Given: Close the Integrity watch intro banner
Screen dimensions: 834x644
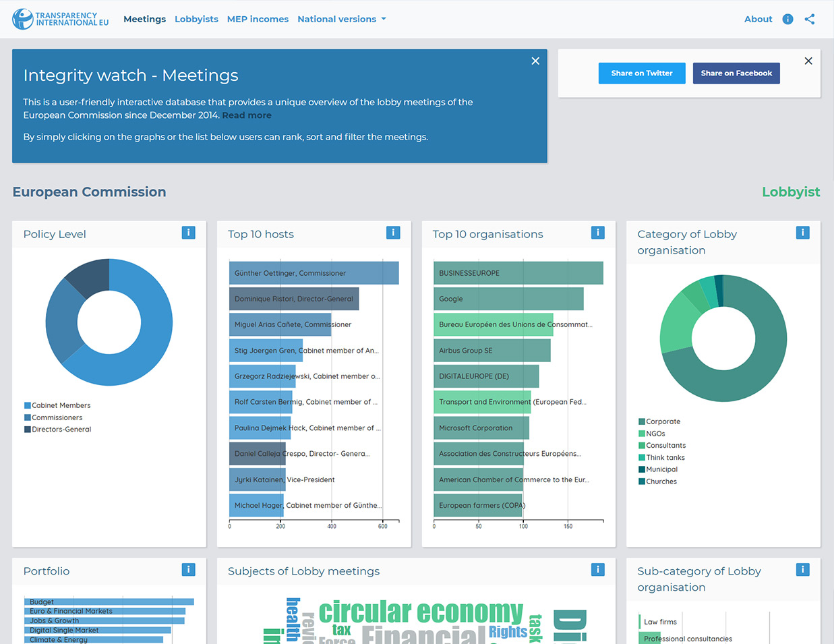Looking at the screenshot, I should tap(535, 61).
